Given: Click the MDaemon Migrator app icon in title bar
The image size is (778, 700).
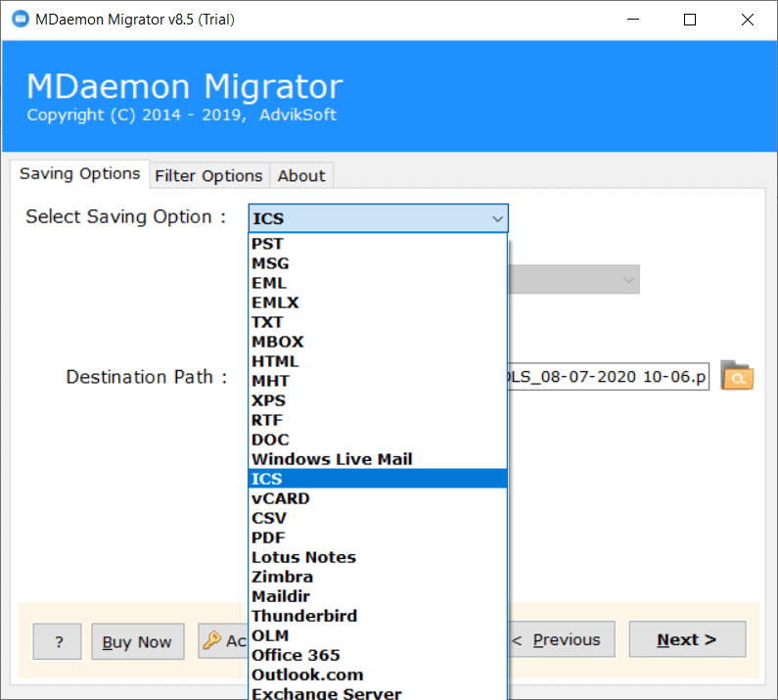Looking at the screenshot, I should 21,20.
